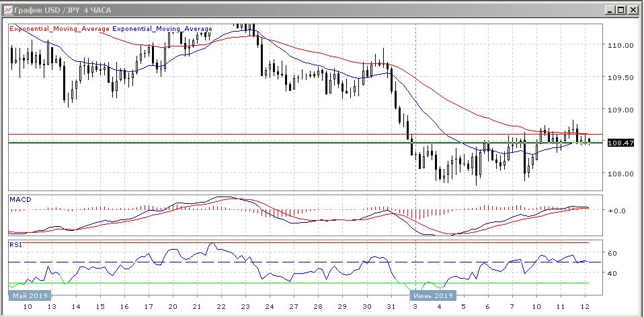
Task: Click the red Exponential_Moving_Average legend label
Action: tap(58, 29)
